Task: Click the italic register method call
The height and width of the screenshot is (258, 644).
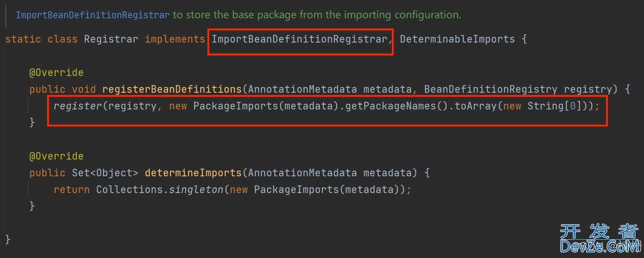Action: [x=77, y=106]
